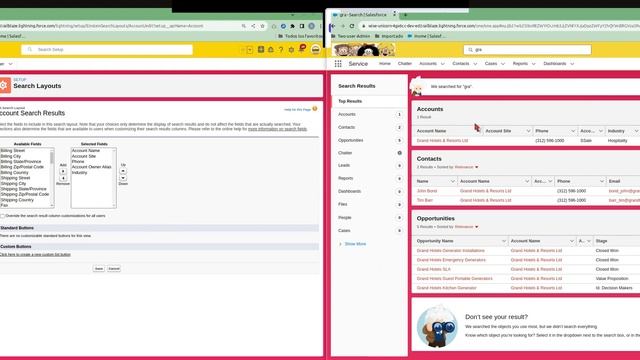Click the share icon in left browser address bar

(253, 26)
